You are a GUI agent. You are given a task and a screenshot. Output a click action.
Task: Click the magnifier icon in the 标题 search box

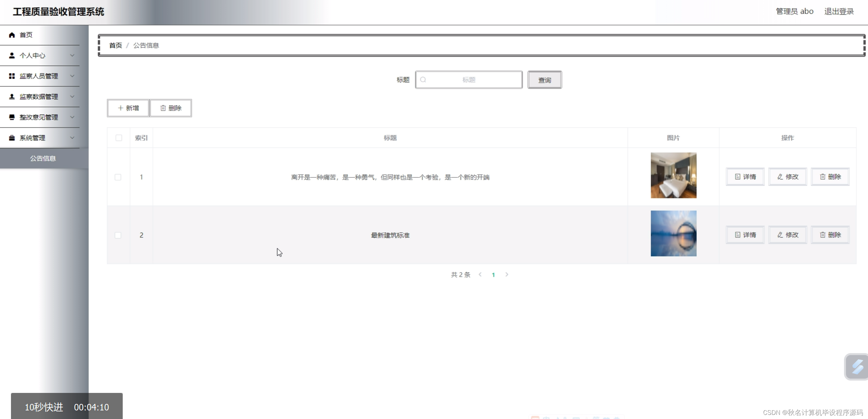tap(423, 80)
